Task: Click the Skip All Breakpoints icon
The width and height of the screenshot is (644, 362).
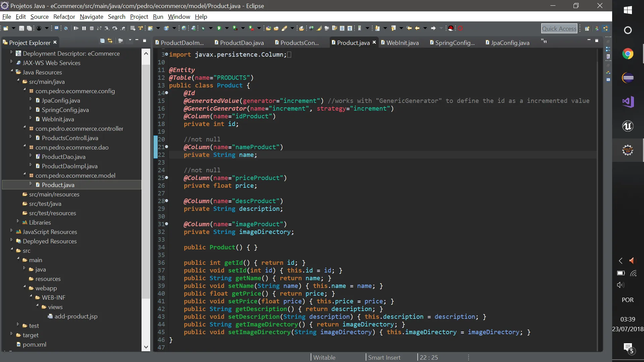Action: [x=66, y=28]
